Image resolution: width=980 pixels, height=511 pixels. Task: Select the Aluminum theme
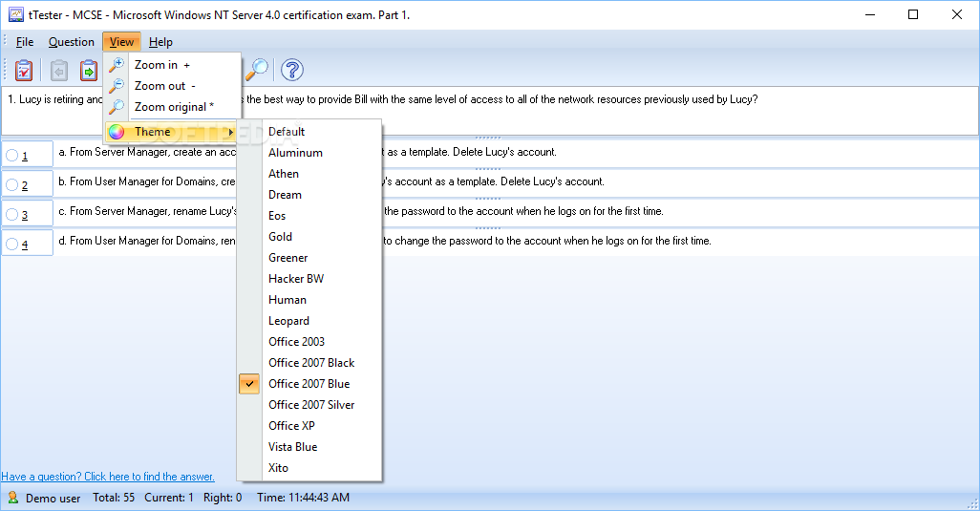point(310,153)
